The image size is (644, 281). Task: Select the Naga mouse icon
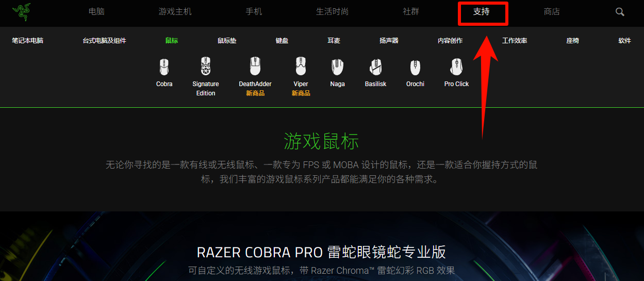coord(337,67)
